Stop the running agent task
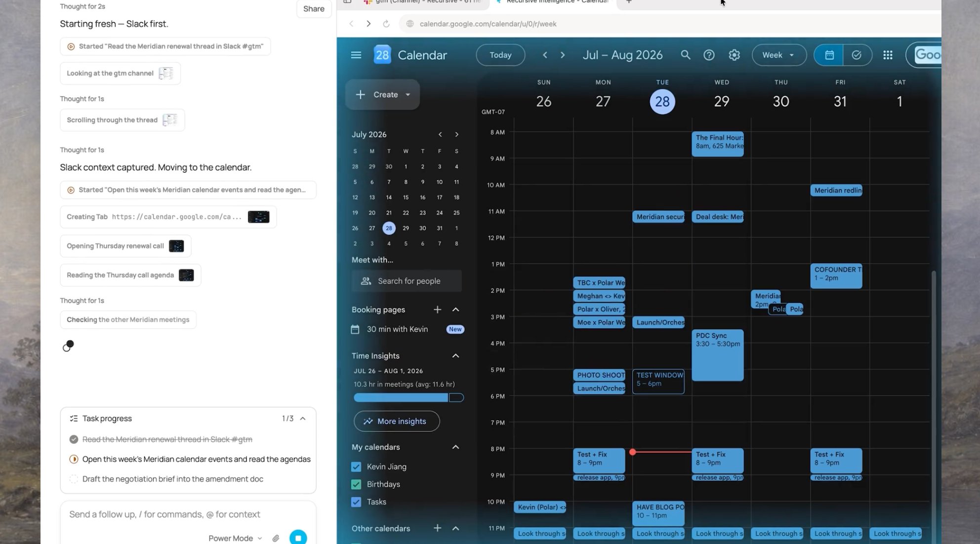The height and width of the screenshot is (544, 980). click(x=298, y=538)
